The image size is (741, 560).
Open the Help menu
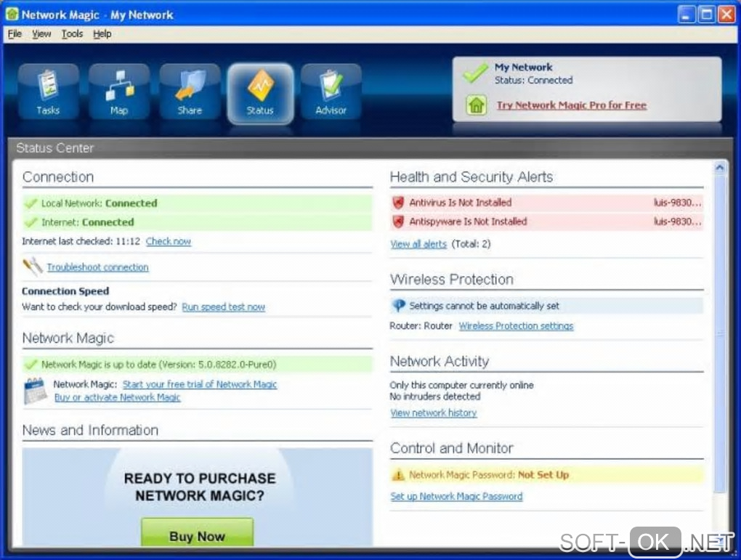[102, 34]
